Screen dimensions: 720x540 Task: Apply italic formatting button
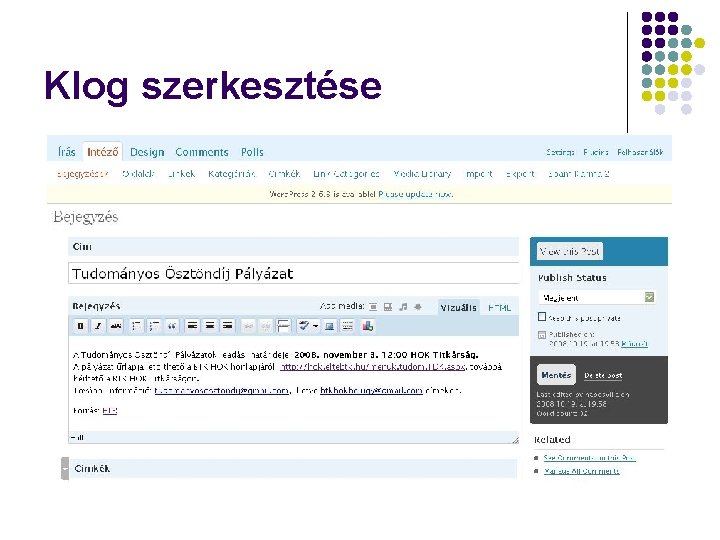[98, 326]
